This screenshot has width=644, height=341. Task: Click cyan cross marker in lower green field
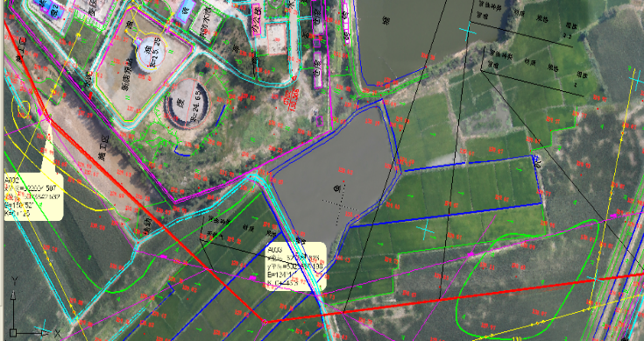(426, 231)
